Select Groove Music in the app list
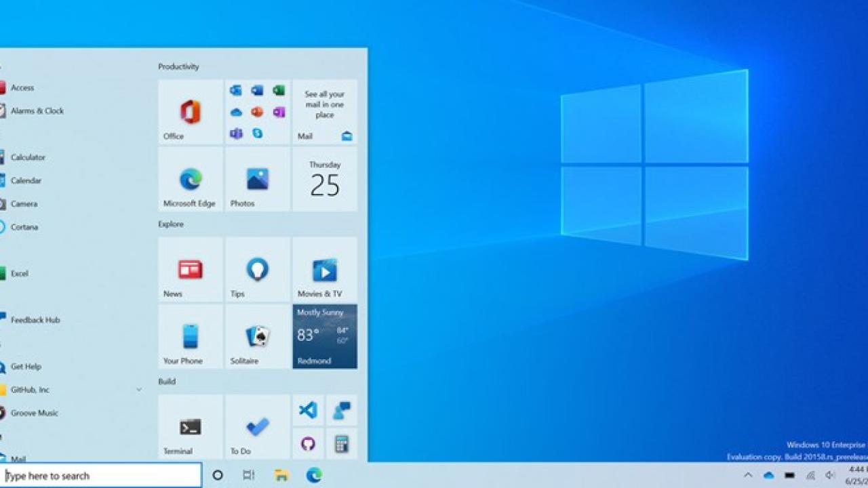 [x=34, y=413]
